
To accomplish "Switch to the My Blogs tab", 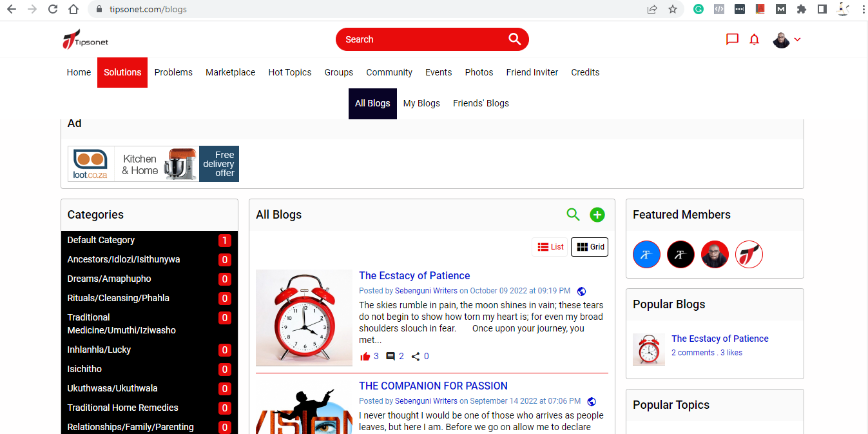I will 421,103.
